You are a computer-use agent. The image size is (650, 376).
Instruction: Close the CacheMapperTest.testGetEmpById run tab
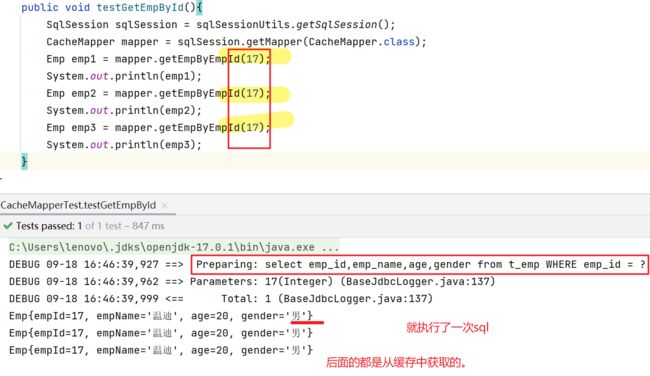coord(165,205)
